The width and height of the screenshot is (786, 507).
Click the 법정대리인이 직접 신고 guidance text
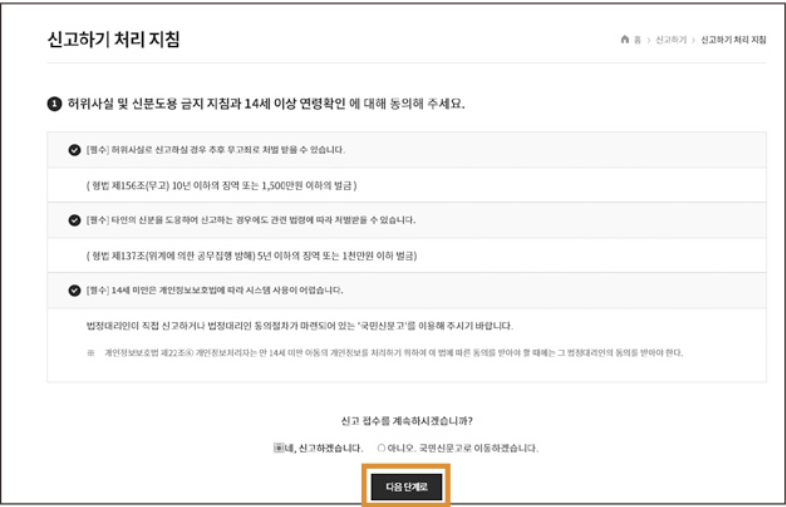[x=300, y=326]
